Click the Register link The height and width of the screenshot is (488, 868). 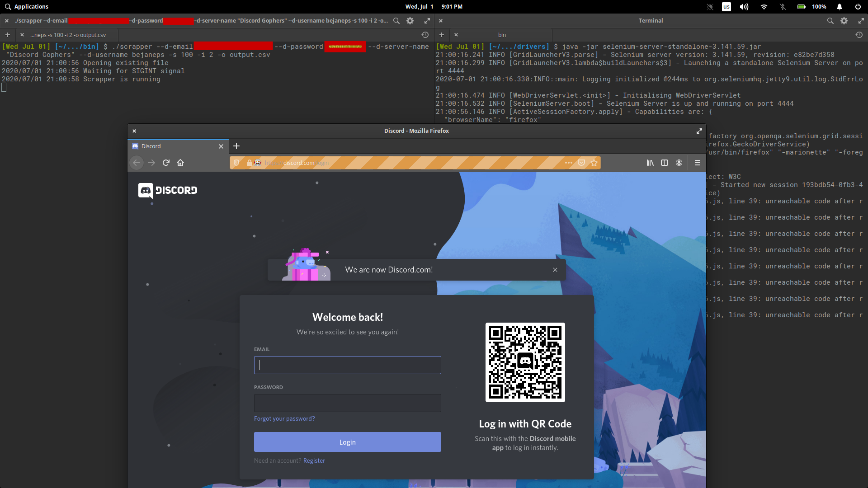tap(314, 460)
